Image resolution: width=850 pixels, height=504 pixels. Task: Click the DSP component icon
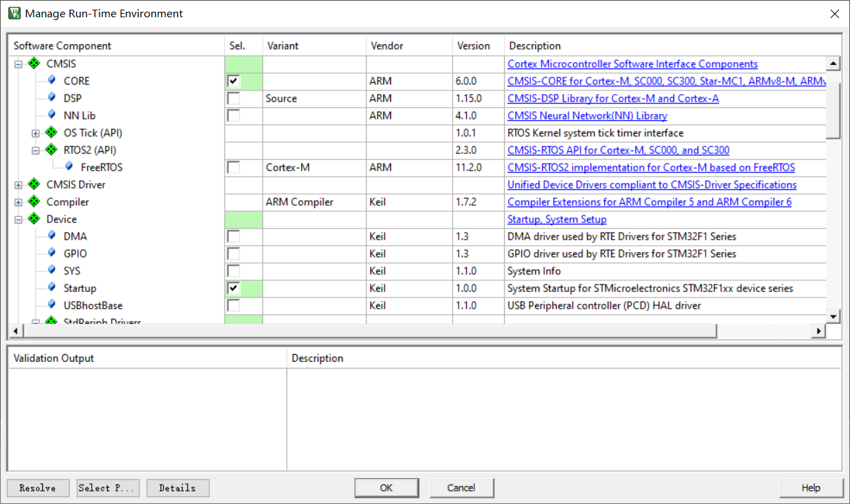[51, 98]
